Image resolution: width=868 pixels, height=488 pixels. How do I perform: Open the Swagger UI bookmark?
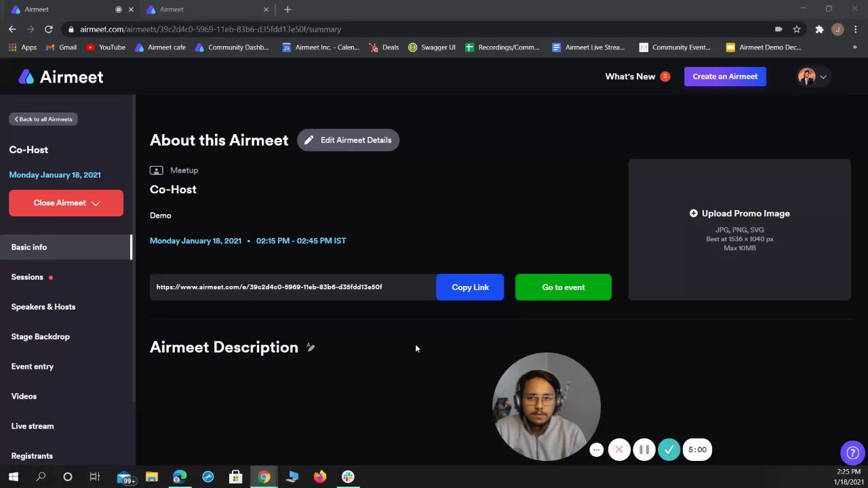pyautogui.click(x=432, y=47)
